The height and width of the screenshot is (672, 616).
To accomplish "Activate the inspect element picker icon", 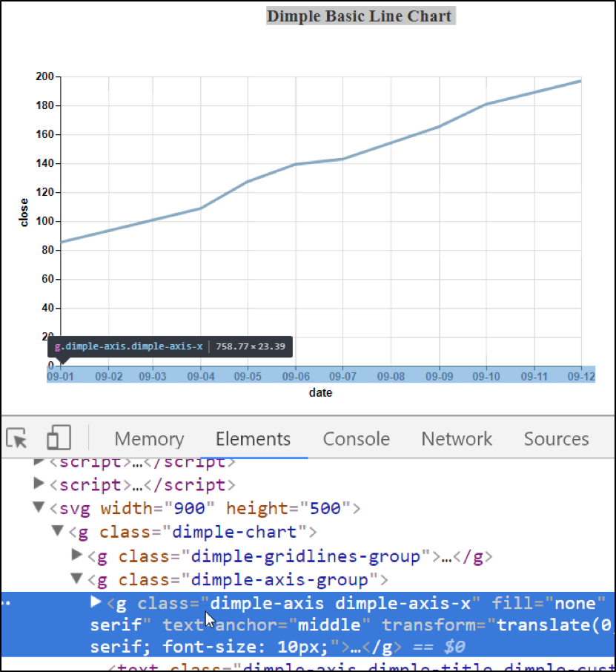I will 17,438.
